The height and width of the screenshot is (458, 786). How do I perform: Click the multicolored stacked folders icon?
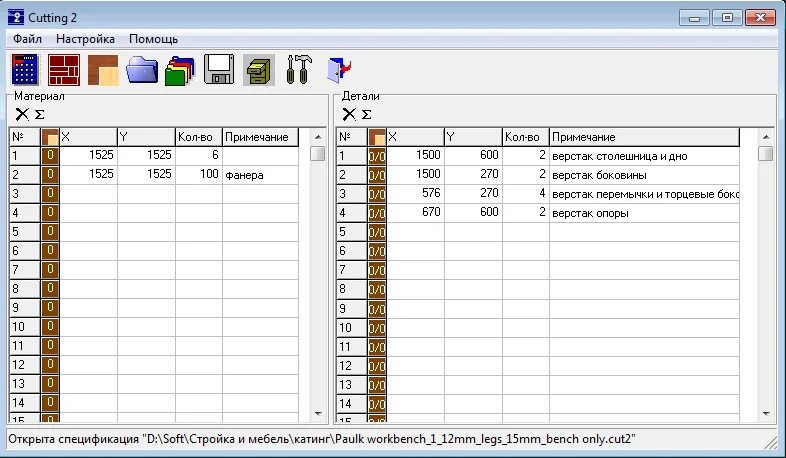tap(180, 70)
